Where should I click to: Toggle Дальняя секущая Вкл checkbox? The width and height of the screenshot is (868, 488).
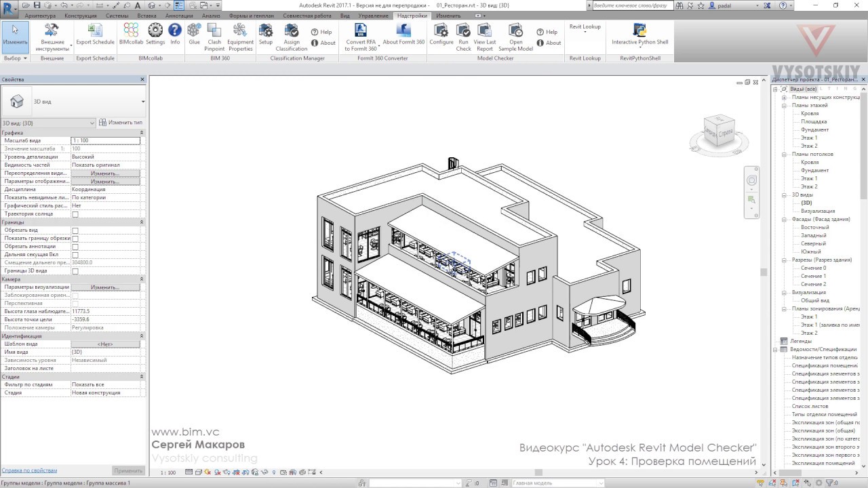coord(75,255)
